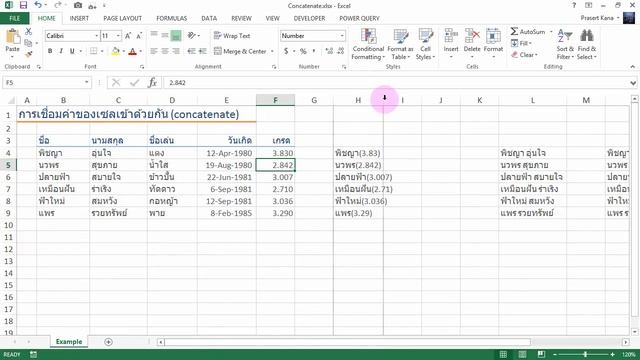
Task: Select the Example sheet tab
Action: click(x=69, y=342)
